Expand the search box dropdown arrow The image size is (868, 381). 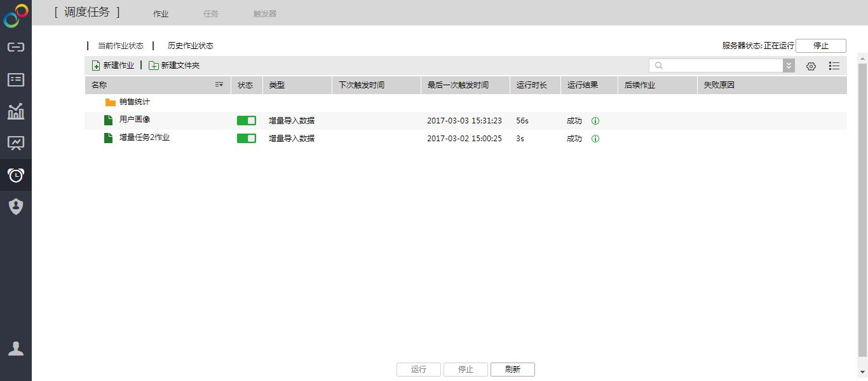tap(789, 66)
